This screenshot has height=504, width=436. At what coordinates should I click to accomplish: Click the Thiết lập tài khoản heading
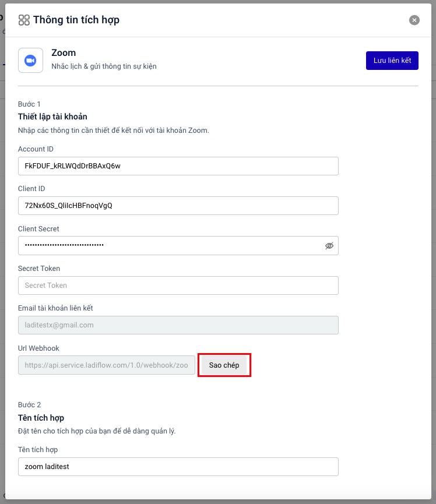[52, 117]
